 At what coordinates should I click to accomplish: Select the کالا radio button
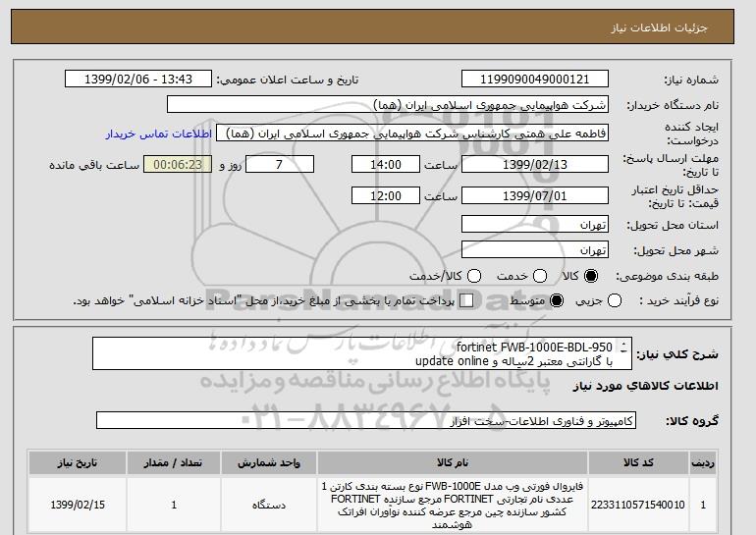click(x=591, y=276)
